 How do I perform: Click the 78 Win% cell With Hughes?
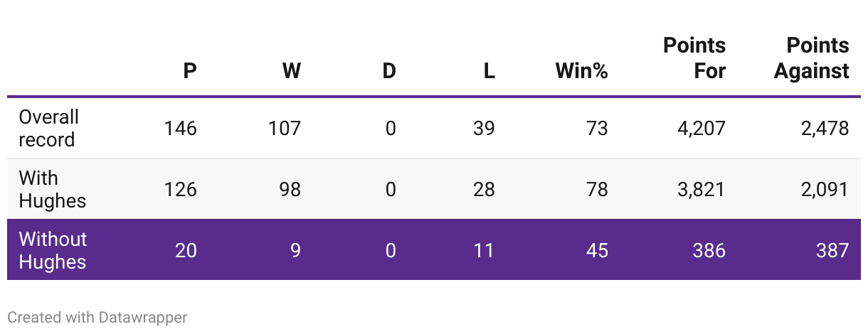tap(598, 190)
